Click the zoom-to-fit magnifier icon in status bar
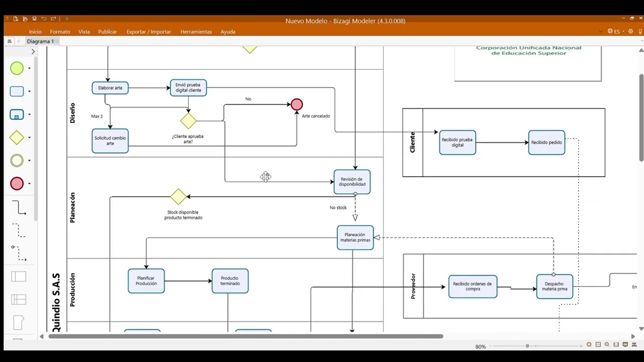Image resolution: width=644 pixels, height=362 pixels. (589, 345)
